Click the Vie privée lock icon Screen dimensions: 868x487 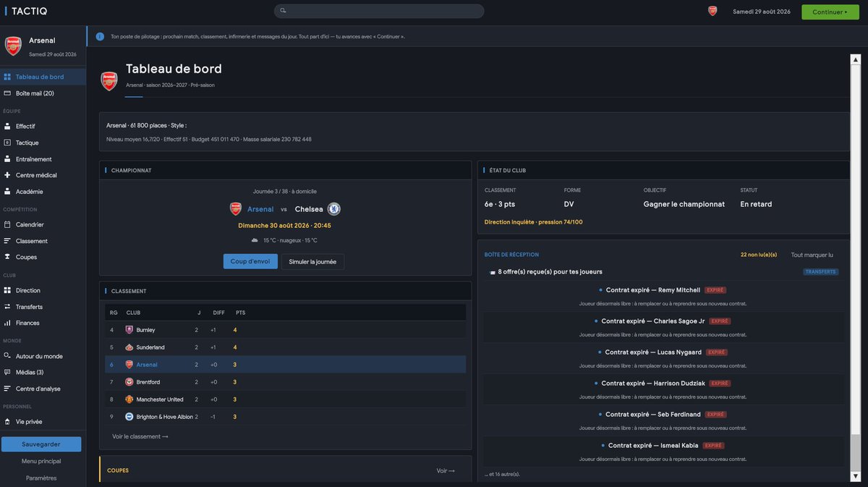7,421
